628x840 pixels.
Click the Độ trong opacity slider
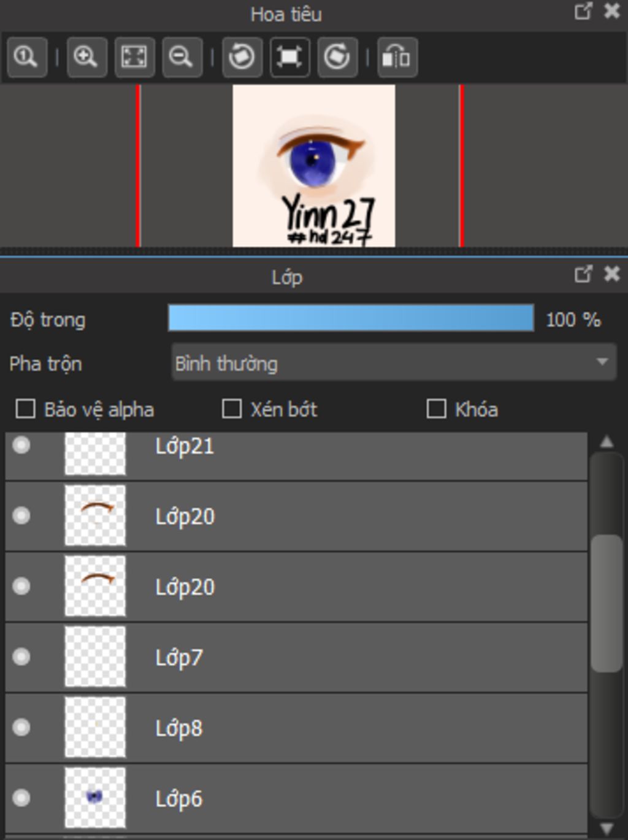[x=351, y=319]
